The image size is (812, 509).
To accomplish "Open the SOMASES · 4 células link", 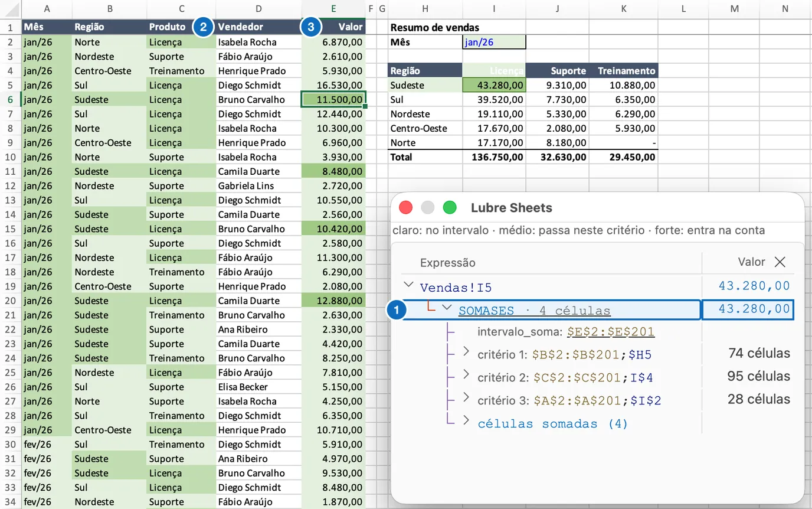I will click(x=534, y=311).
